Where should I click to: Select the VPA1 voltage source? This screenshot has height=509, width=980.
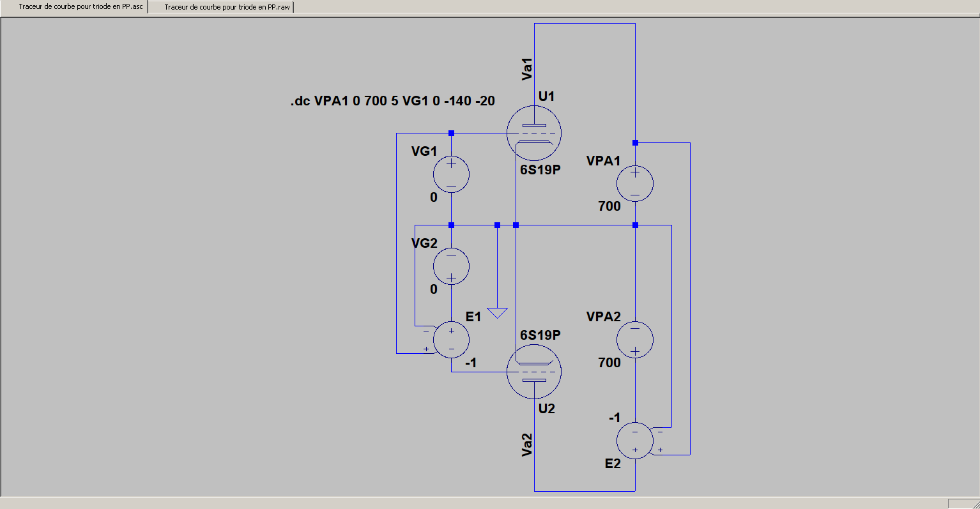click(x=635, y=183)
